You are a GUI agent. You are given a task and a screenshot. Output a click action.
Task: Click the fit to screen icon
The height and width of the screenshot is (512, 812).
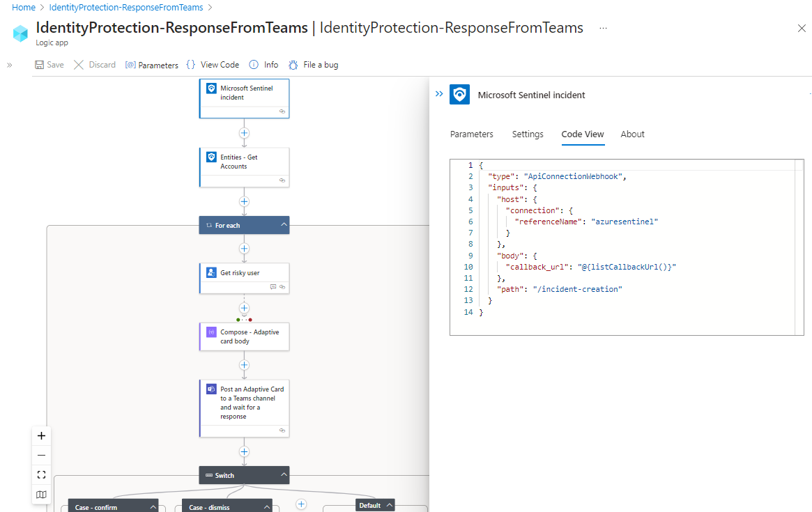point(41,475)
